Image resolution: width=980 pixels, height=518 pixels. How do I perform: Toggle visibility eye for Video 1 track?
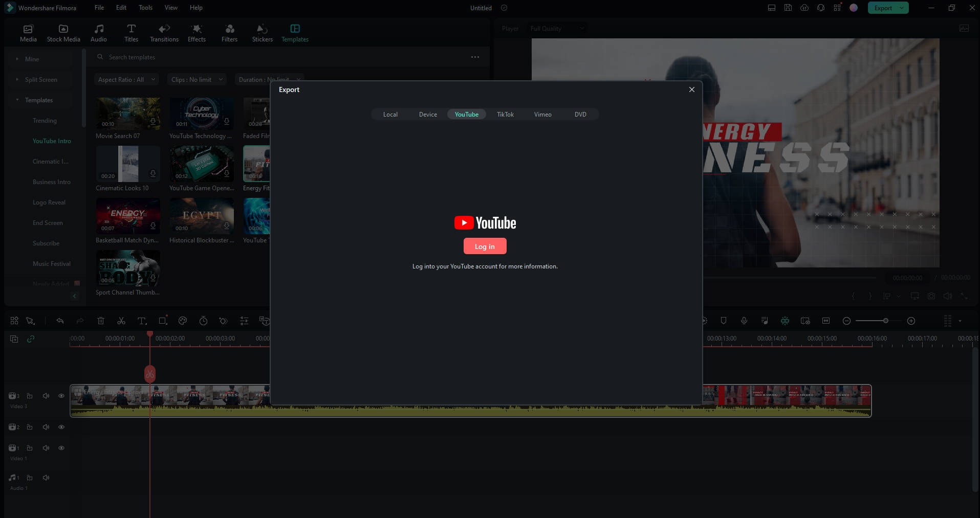[61, 448]
